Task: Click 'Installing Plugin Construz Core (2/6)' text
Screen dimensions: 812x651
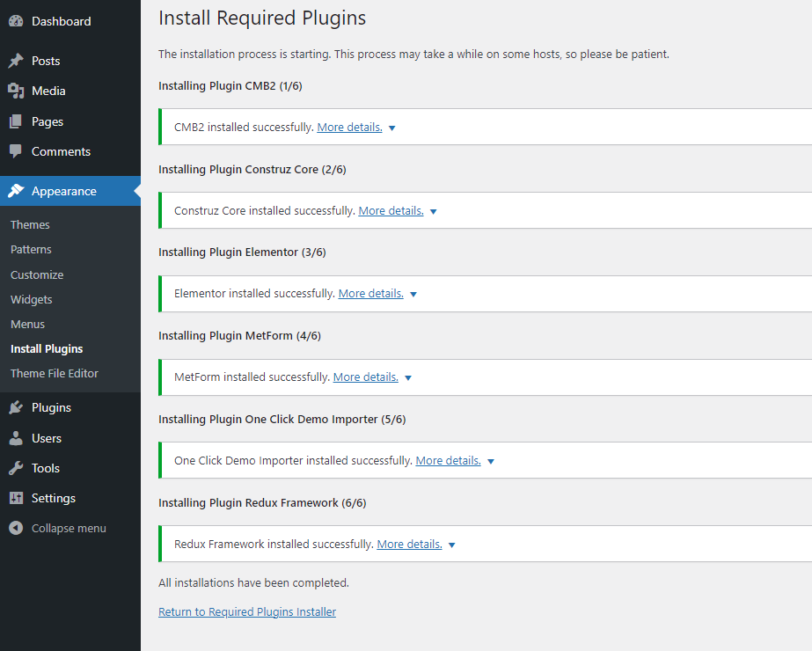Action: [x=252, y=170]
